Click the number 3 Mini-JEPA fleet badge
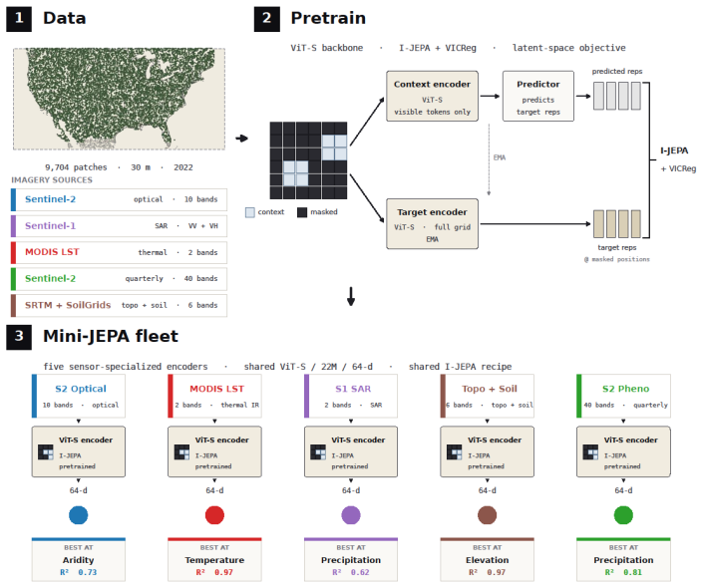703x588 pixels. [19, 337]
